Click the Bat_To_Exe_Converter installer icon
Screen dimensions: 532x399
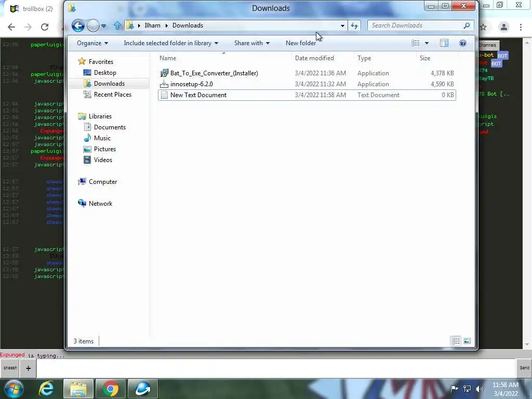click(164, 73)
